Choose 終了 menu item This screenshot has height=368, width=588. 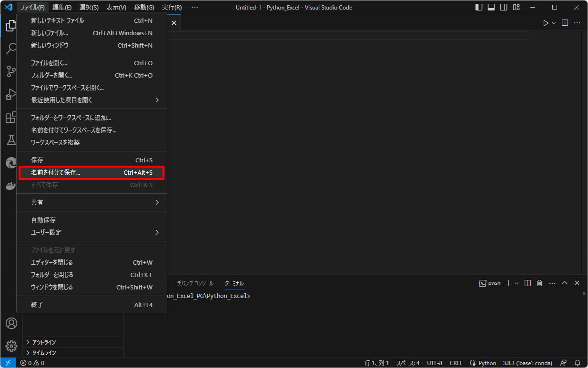click(91, 305)
